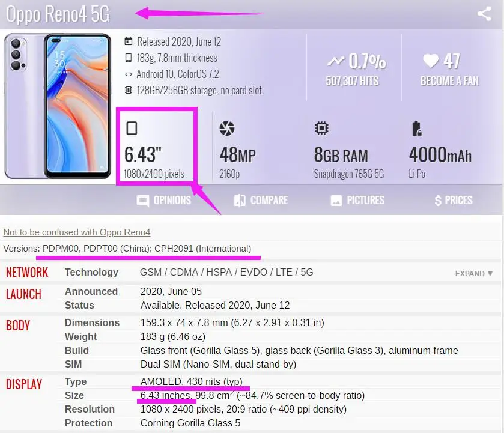Click the SIM label link

pyautogui.click(x=73, y=364)
